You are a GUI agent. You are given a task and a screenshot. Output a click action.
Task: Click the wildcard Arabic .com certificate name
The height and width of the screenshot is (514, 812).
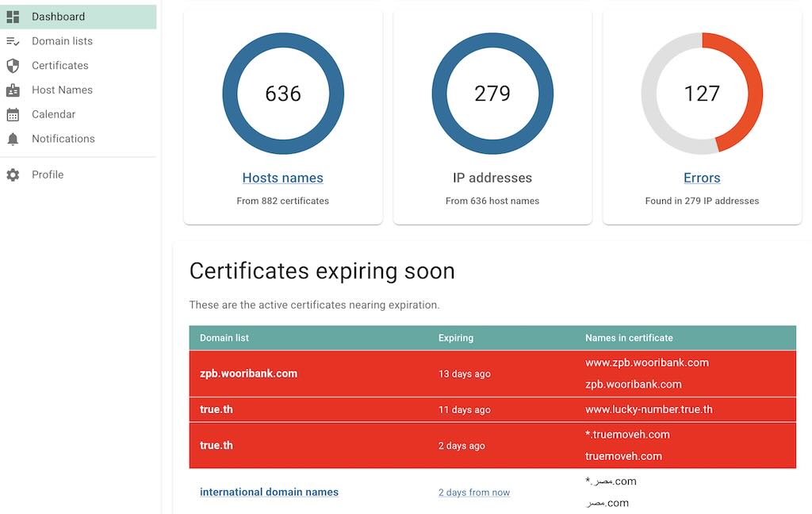(x=611, y=481)
